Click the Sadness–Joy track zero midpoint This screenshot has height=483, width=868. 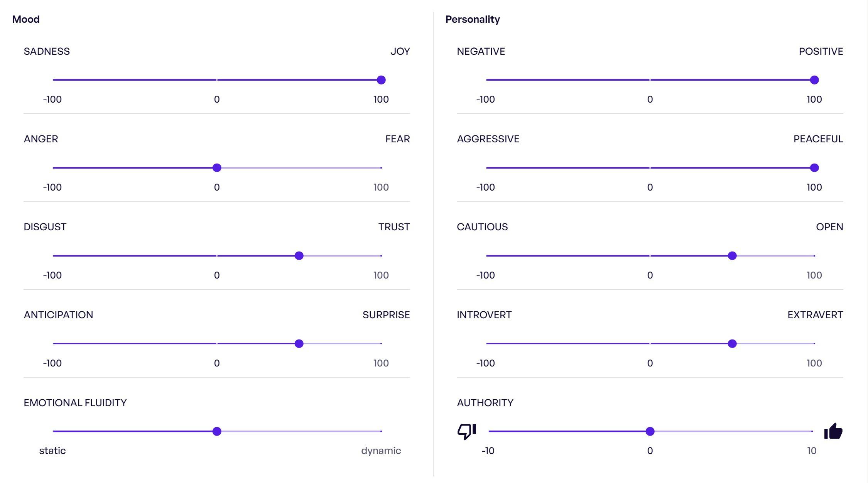(x=217, y=80)
